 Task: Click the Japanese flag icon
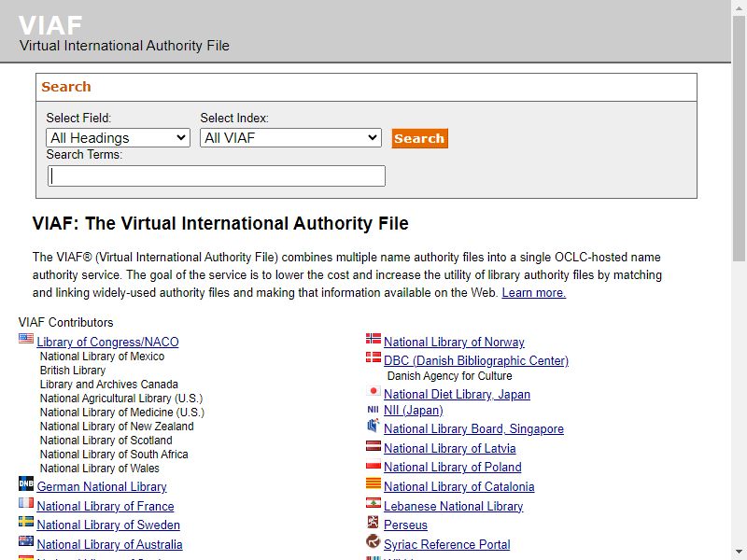coord(373,391)
